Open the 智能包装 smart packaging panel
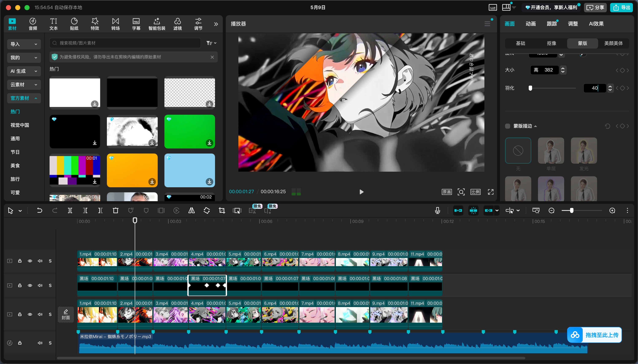Screen dimensions: 638x364 coord(157,24)
